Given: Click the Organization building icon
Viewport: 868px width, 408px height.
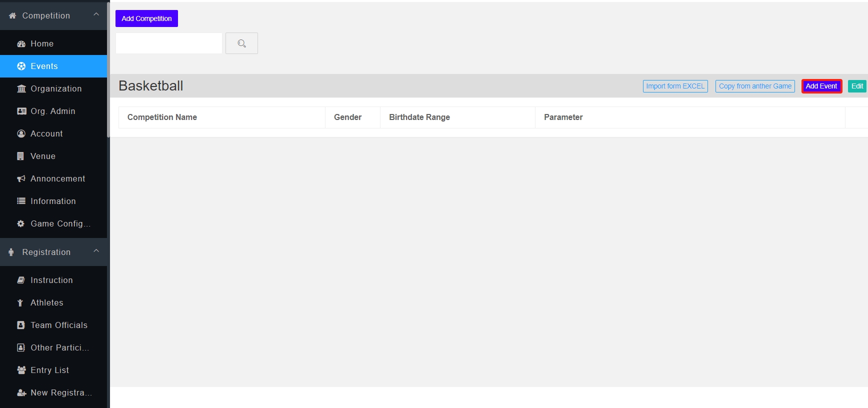Looking at the screenshot, I should (x=21, y=88).
